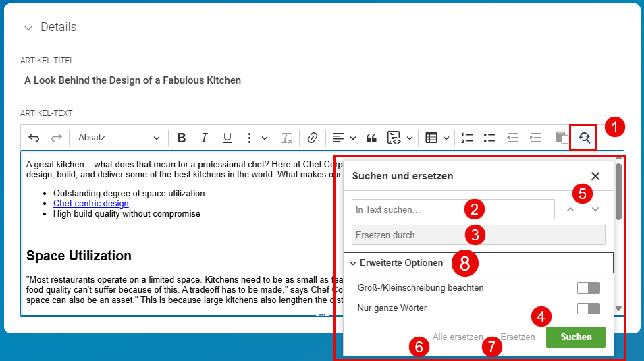Click the Space Utilization heading text
Image resolution: width=644 pixels, height=361 pixels.
(79, 256)
